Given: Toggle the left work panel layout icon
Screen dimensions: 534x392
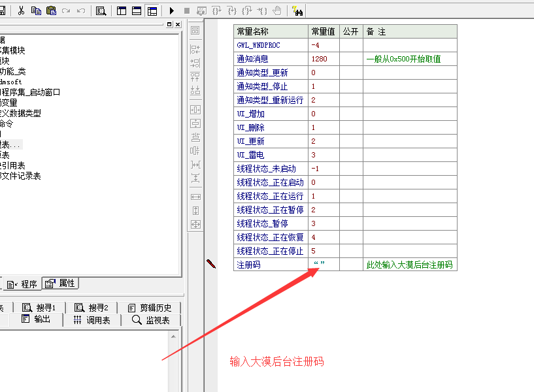Looking at the screenshot, I should [x=122, y=11].
